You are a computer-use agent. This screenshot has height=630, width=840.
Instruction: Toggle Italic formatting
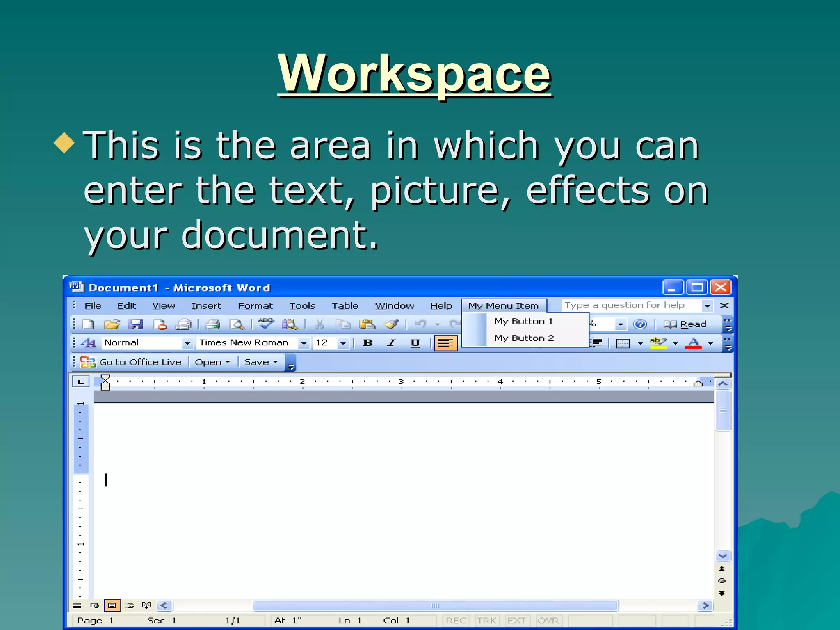click(391, 343)
